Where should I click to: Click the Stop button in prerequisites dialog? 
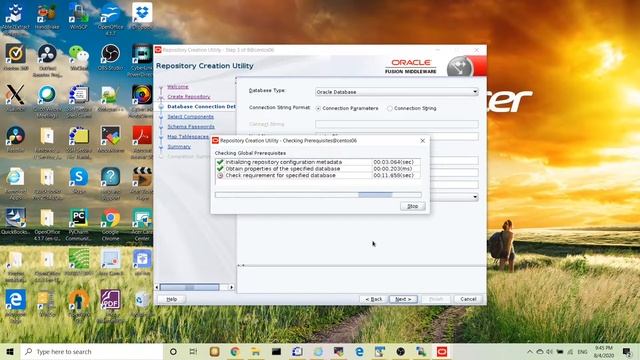[413, 206]
